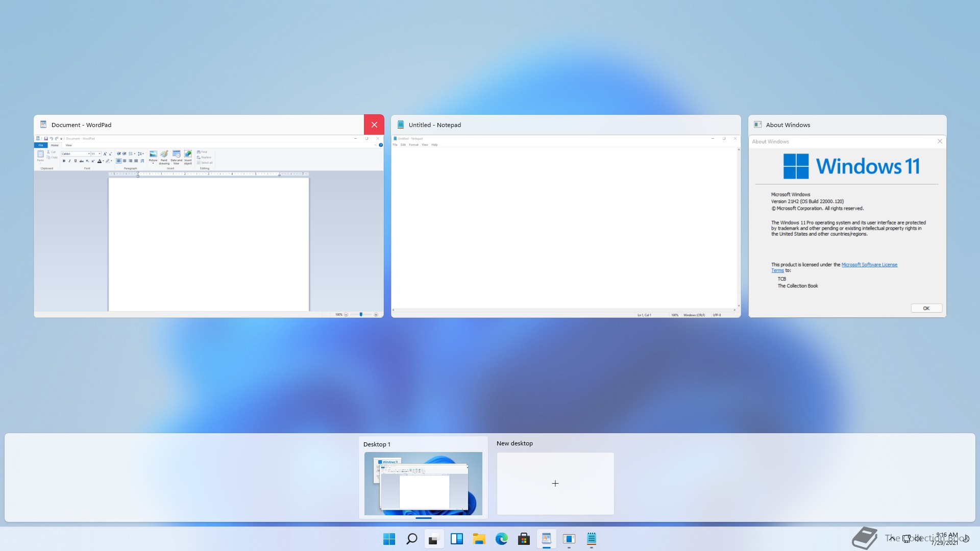Screen dimensions: 980x551
Task: Click the About Windows taskbar icon
Action: coord(569,539)
